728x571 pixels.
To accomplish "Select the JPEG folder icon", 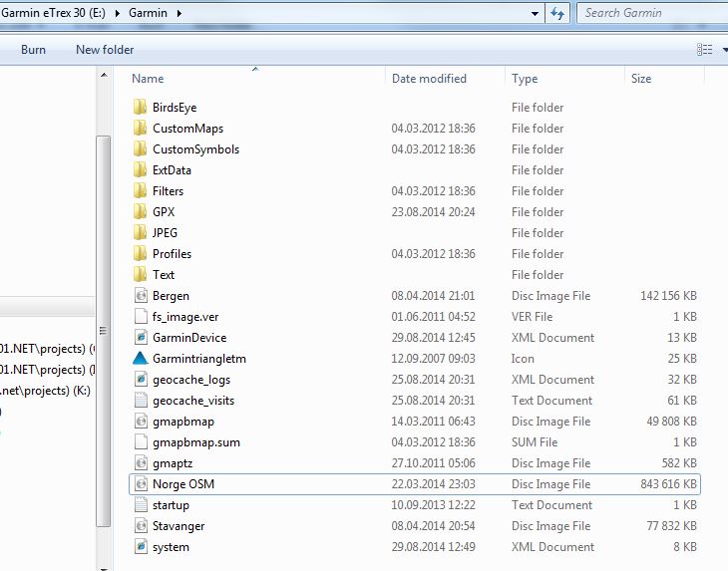I will tap(140, 232).
